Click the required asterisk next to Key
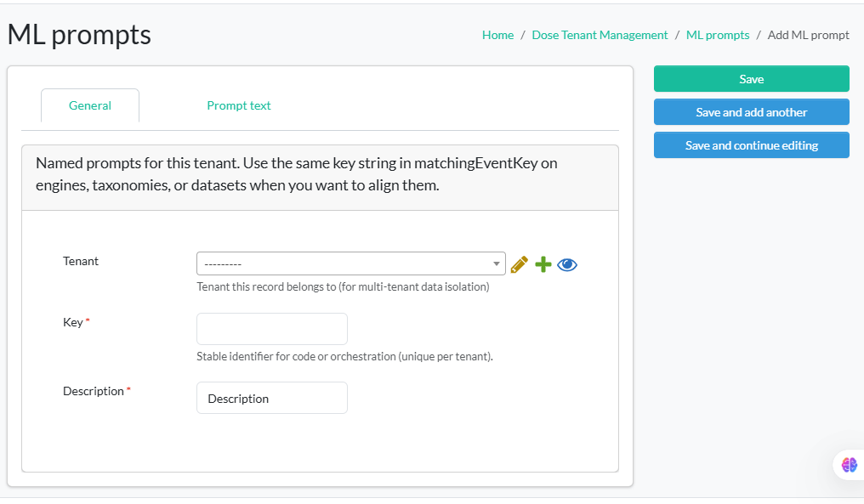This screenshot has width=864, height=504. coord(86,319)
